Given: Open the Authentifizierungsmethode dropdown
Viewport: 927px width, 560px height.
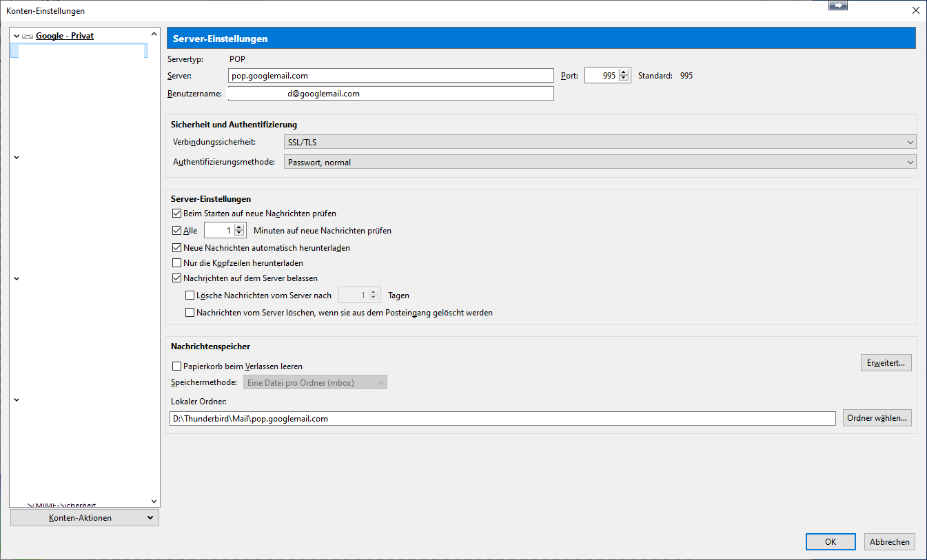Looking at the screenshot, I should click(600, 163).
